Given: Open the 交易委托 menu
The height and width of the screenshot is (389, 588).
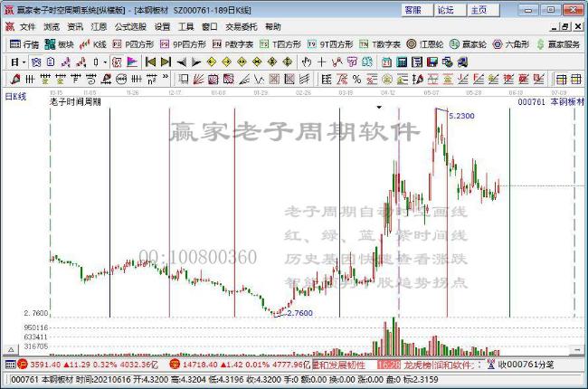Looking at the screenshot, I should 242,27.
